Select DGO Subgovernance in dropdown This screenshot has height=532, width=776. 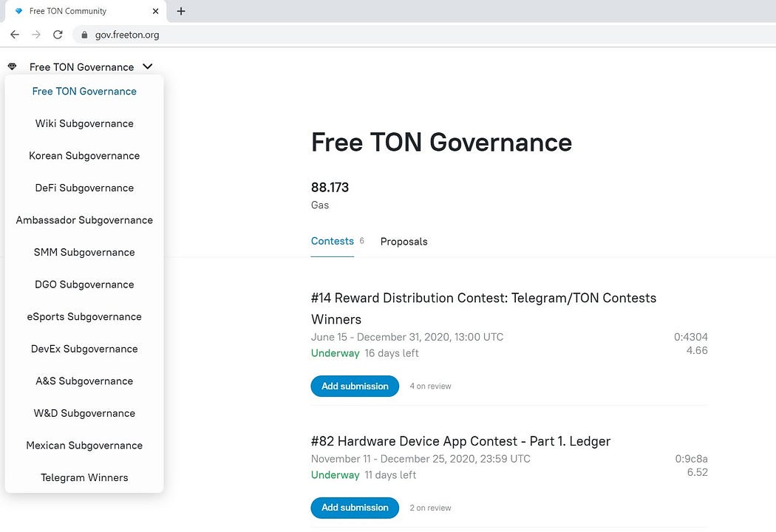coord(84,284)
